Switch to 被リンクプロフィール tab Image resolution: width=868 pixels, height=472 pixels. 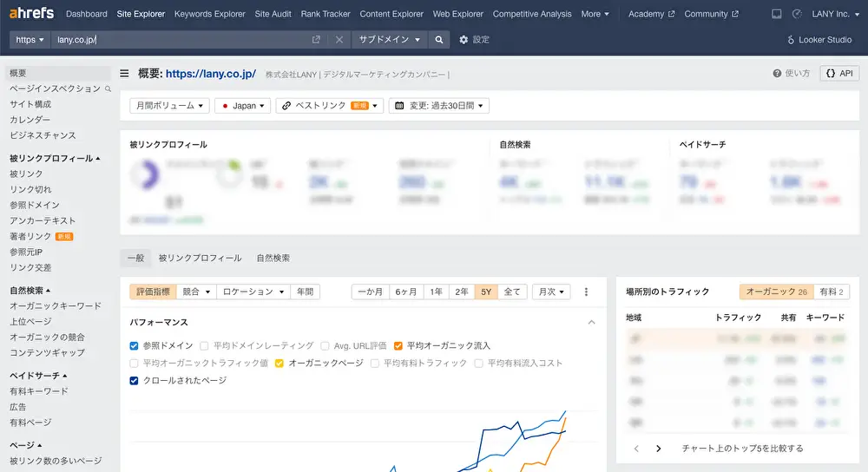(200, 258)
